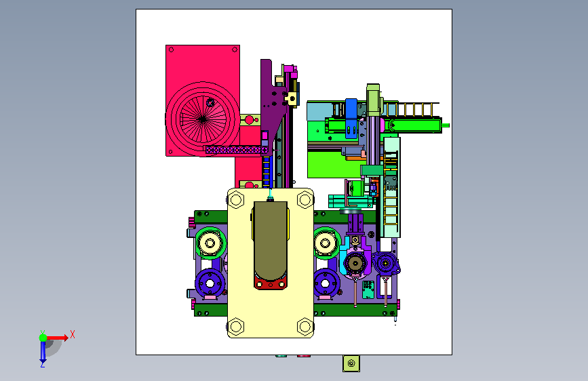Select the bright green block of the right assembly

[334, 164]
